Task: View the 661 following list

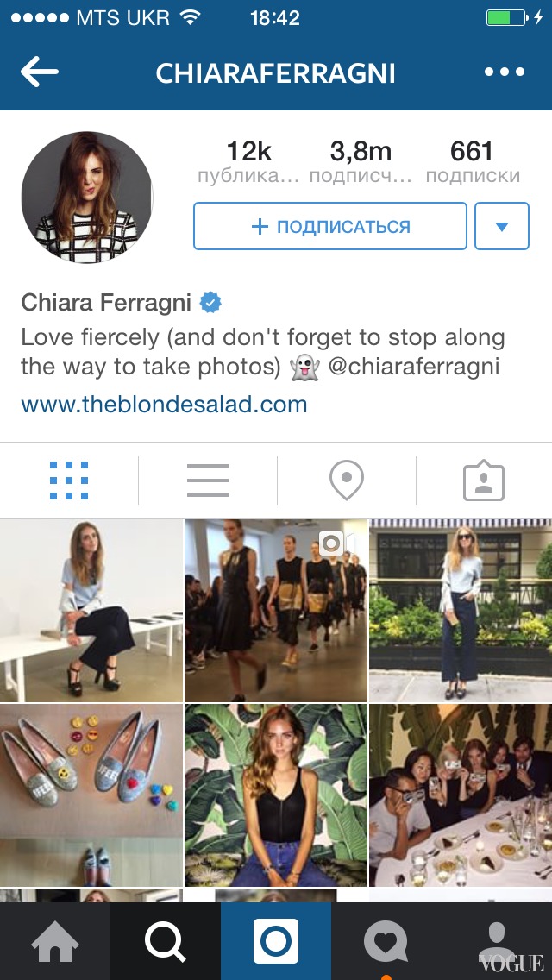Action: 473,161
